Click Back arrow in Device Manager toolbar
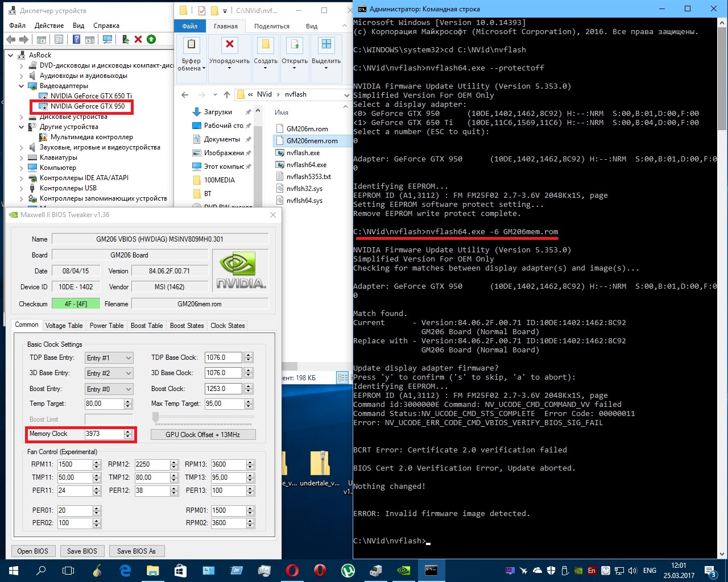 pos(11,39)
